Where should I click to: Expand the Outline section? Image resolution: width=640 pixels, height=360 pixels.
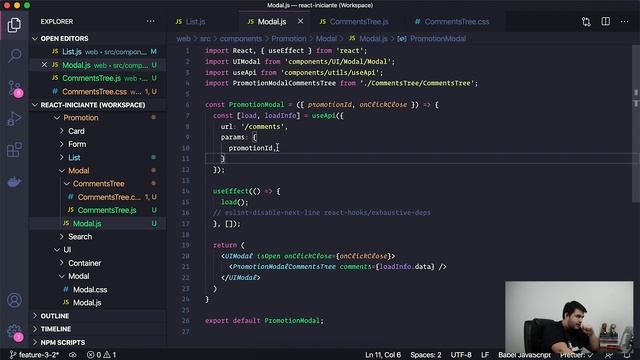click(x=54, y=316)
